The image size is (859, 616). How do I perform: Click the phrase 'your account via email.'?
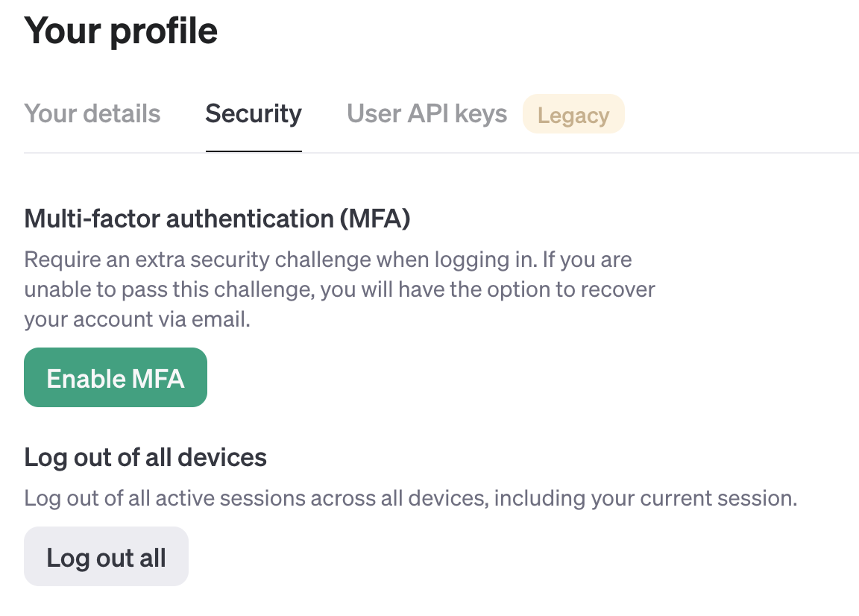(x=137, y=319)
